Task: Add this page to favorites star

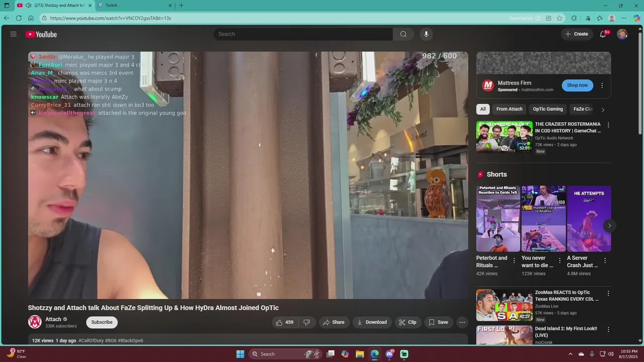Action: [559, 18]
